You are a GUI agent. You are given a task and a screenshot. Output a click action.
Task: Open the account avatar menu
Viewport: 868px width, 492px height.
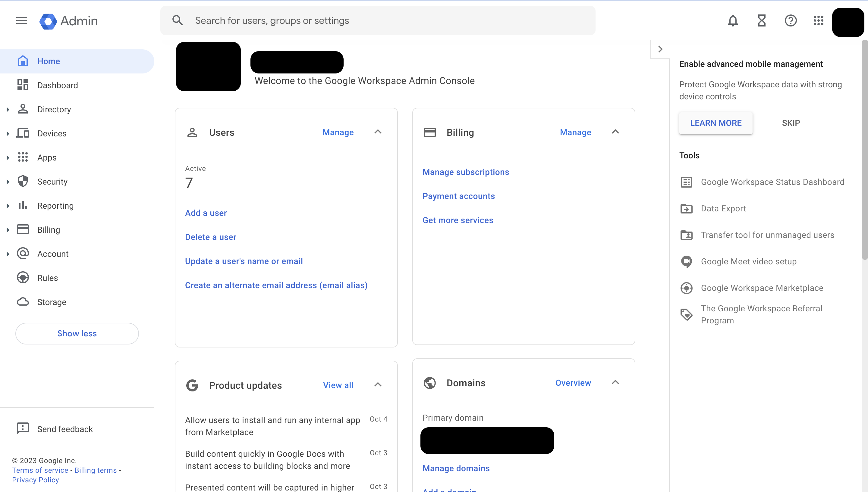pyautogui.click(x=848, y=22)
